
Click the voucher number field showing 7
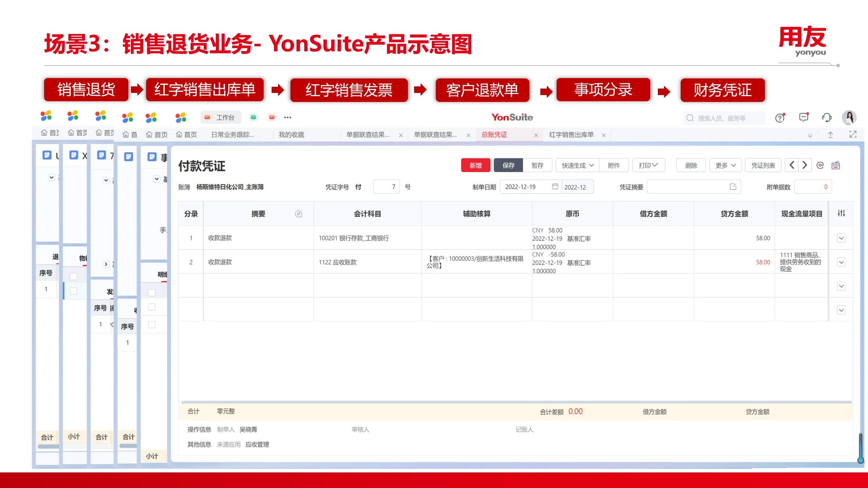click(x=386, y=187)
